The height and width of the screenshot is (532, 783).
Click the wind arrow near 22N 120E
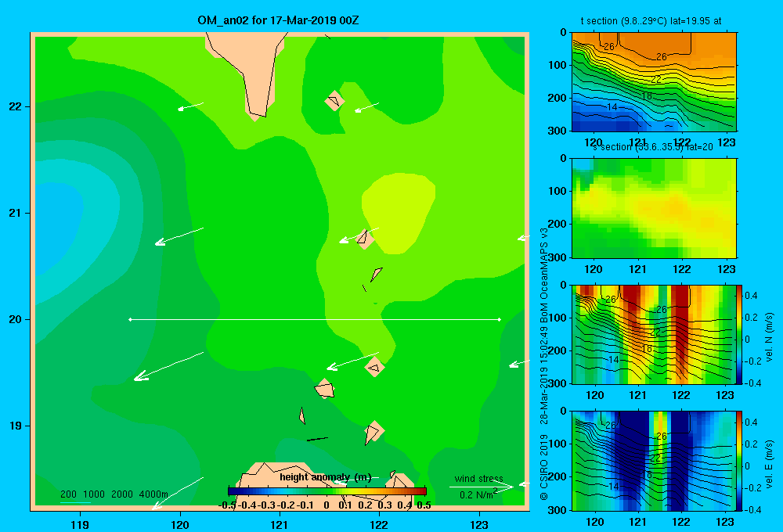pyautogui.click(x=191, y=106)
